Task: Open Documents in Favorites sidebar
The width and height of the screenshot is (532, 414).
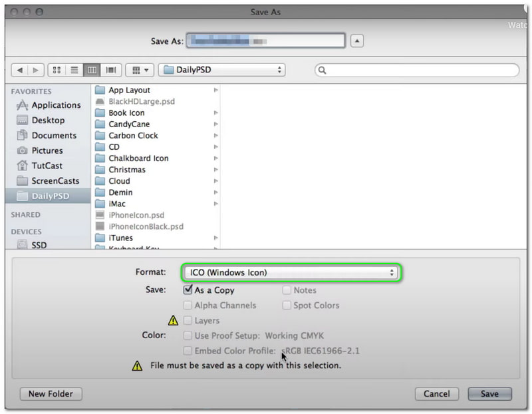Action: tap(47, 136)
